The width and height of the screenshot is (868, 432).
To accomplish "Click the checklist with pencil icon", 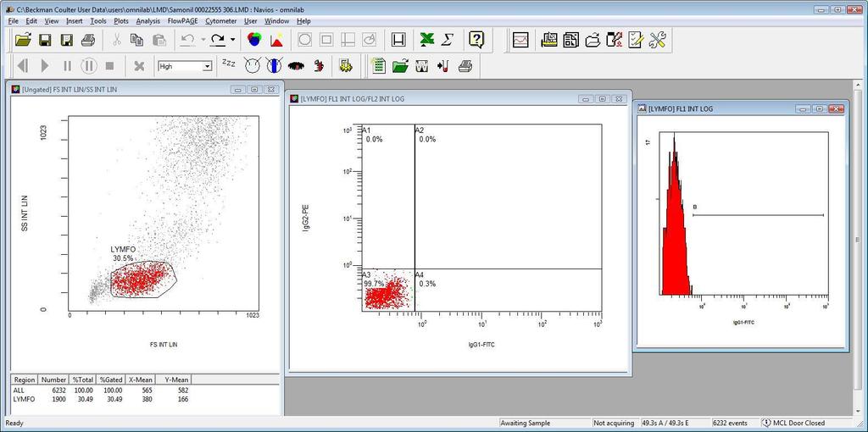I will (x=636, y=41).
